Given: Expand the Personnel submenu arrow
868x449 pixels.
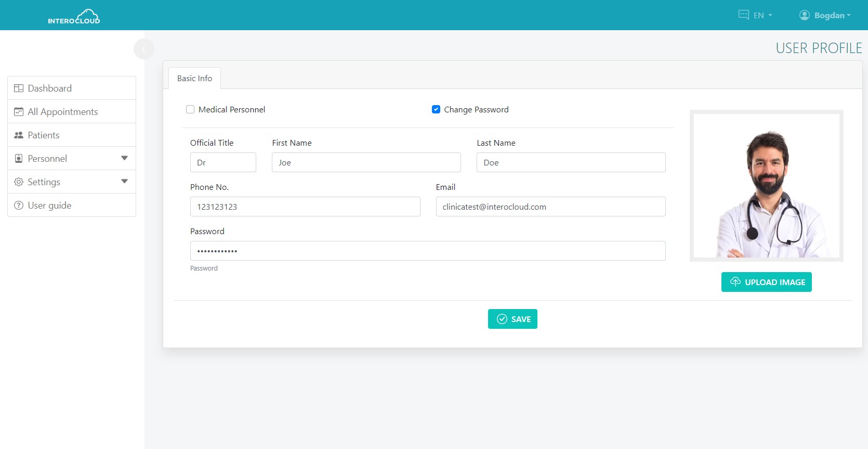Looking at the screenshot, I should point(124,158).
